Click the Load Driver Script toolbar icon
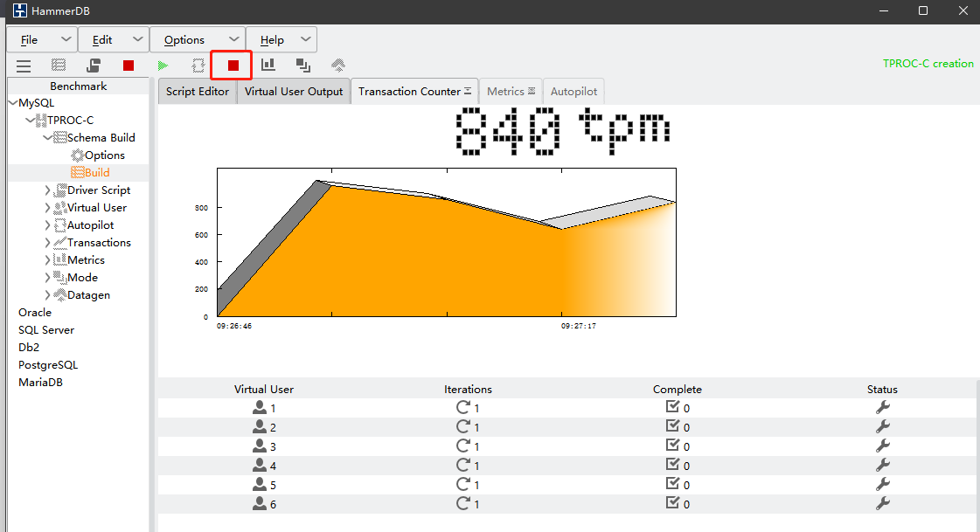Viewport: 980px width, 532px height. (x=94, y=66)
